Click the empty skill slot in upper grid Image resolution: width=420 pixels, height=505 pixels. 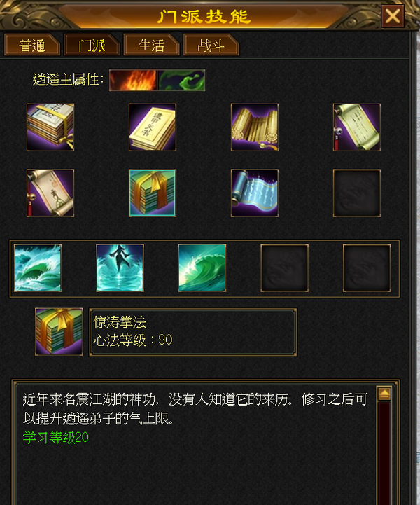[x=357, y=193]
